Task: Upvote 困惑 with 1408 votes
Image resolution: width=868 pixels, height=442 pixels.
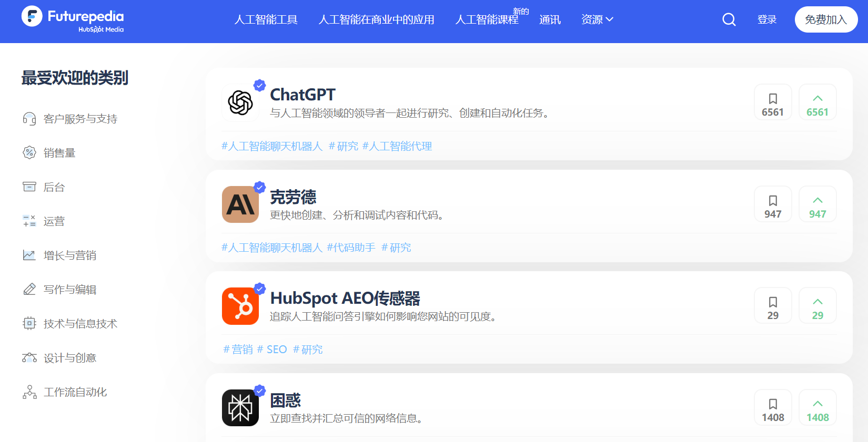Action: [x=817, y=408]
